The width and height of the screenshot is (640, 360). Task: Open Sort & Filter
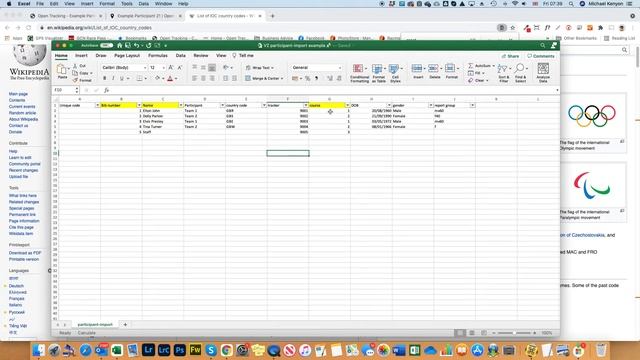[x=503, y=73]
